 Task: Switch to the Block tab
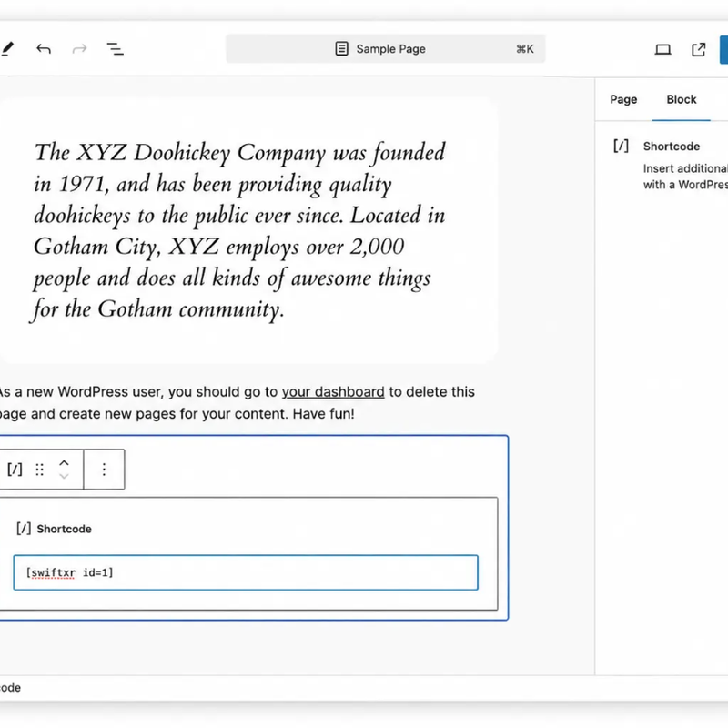point(681,99)
